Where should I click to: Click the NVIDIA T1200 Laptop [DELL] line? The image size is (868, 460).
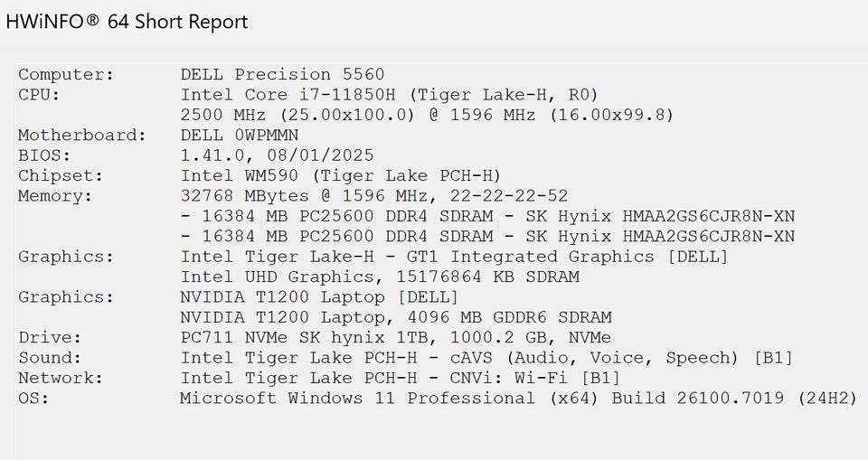pyautogui.click(x=319, y=296)
